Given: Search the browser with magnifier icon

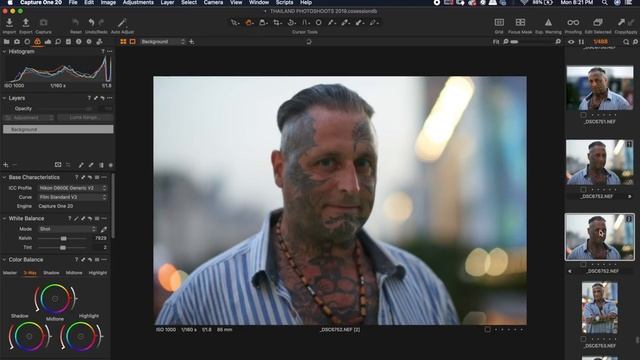Looking at the screenshot, I should (626, 42).
